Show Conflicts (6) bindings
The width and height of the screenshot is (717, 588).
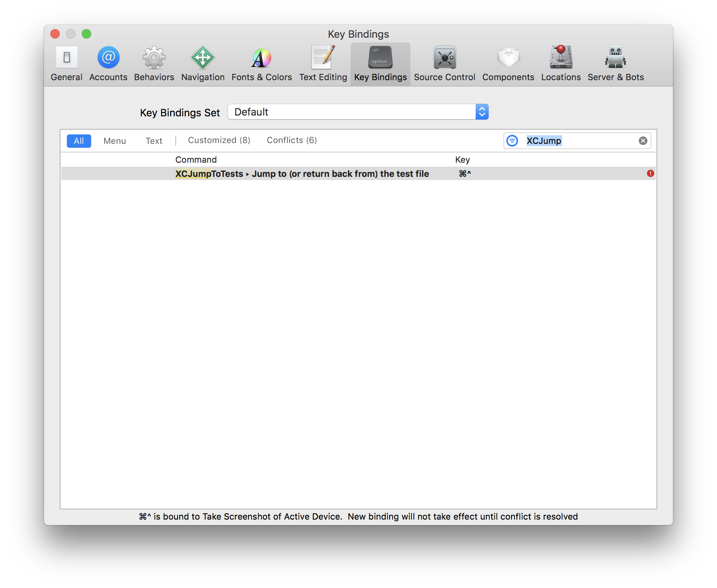[292, 140]
